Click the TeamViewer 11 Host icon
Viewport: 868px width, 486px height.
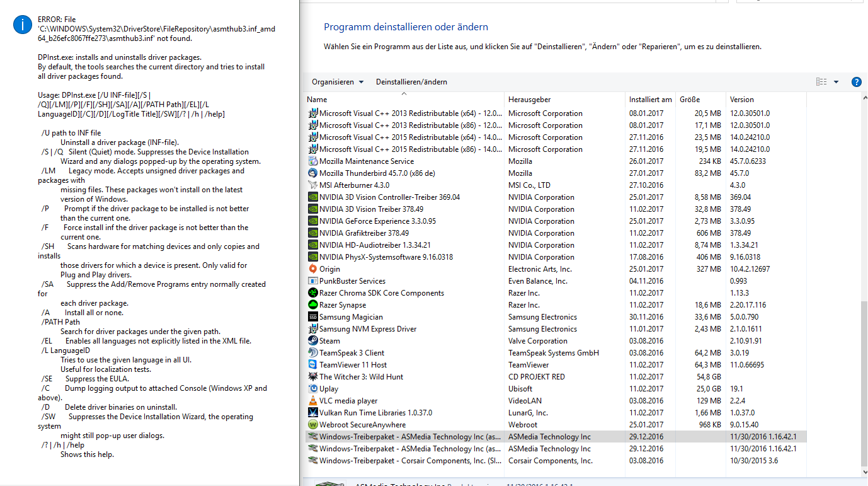point(313,365)
